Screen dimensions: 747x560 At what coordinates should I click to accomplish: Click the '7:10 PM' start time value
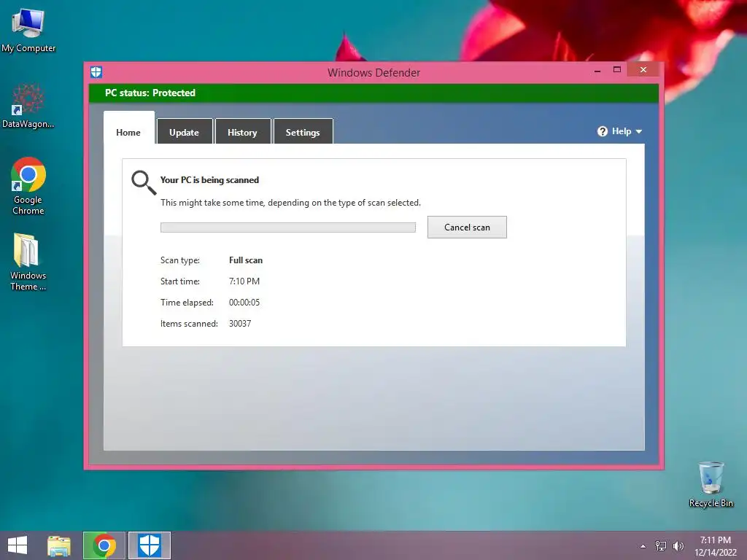244,281
